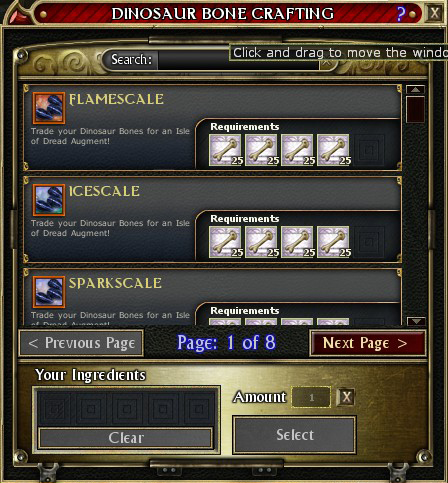Click the scrollbar up arrow
448x483 pixels.
tap(415, 90)
